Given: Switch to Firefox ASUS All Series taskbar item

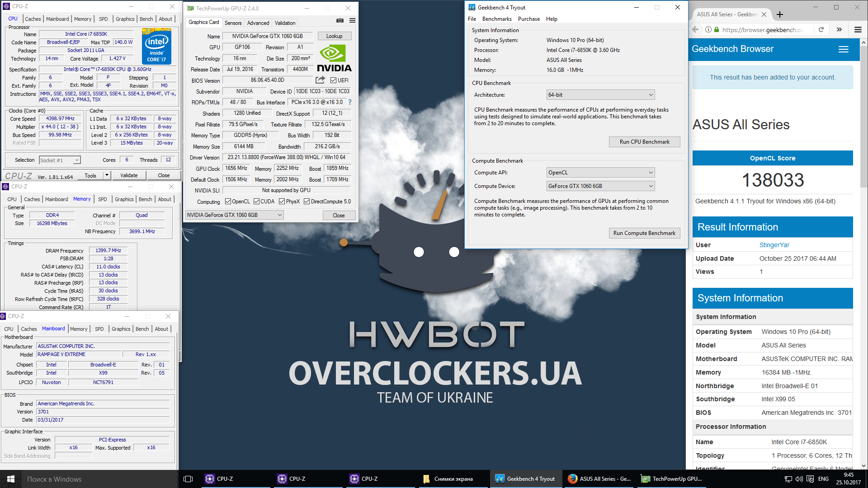Looking at the screenshot, I should [x=599, y=479].
